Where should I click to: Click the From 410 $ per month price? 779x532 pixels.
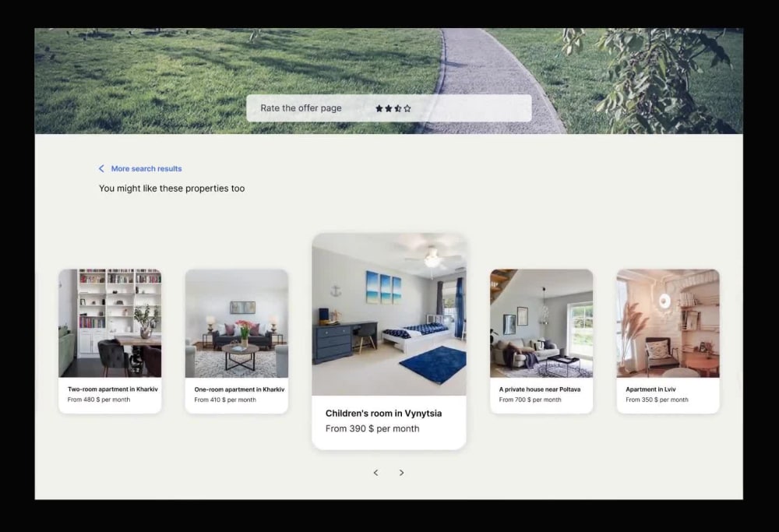pyautogui.click(x=225, y=400)
